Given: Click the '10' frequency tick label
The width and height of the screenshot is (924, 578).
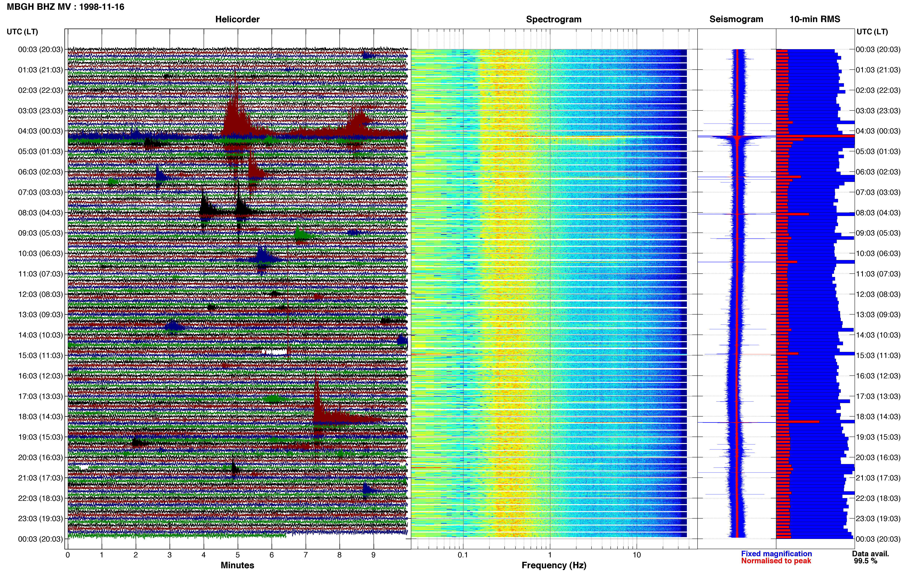Looking at the screenshot, I should point(637,555).
